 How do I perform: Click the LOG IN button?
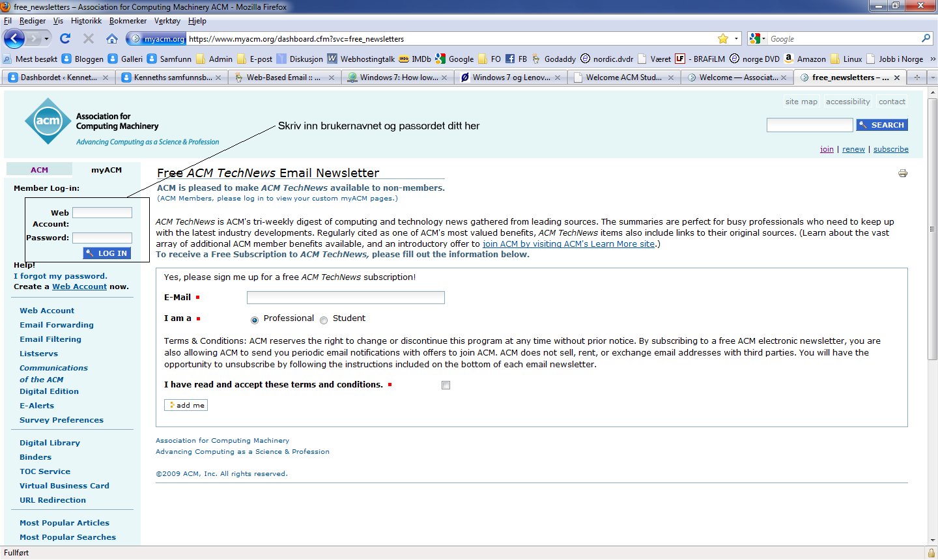click(x=107, y=253)
